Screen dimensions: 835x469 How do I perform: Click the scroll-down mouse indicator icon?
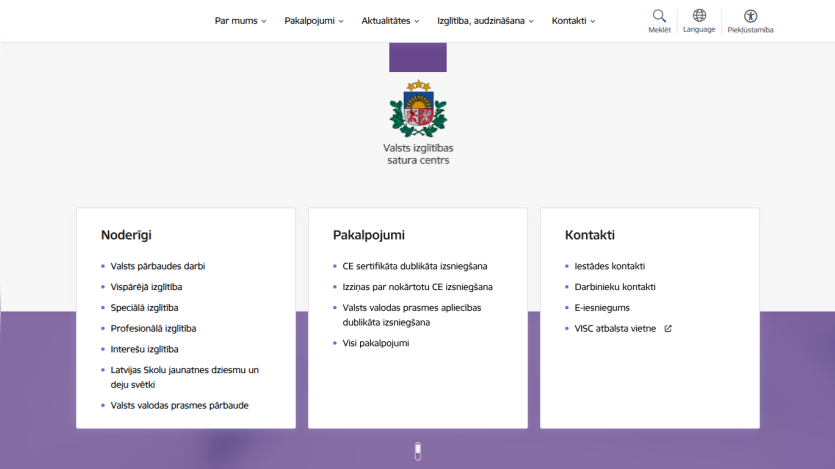[418, 451]
